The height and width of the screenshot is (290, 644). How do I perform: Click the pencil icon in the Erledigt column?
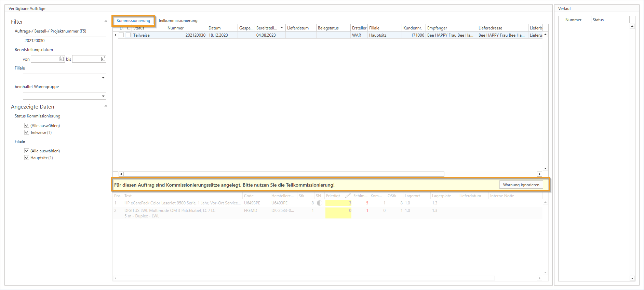pyautogui.click(x=348, y=196)
